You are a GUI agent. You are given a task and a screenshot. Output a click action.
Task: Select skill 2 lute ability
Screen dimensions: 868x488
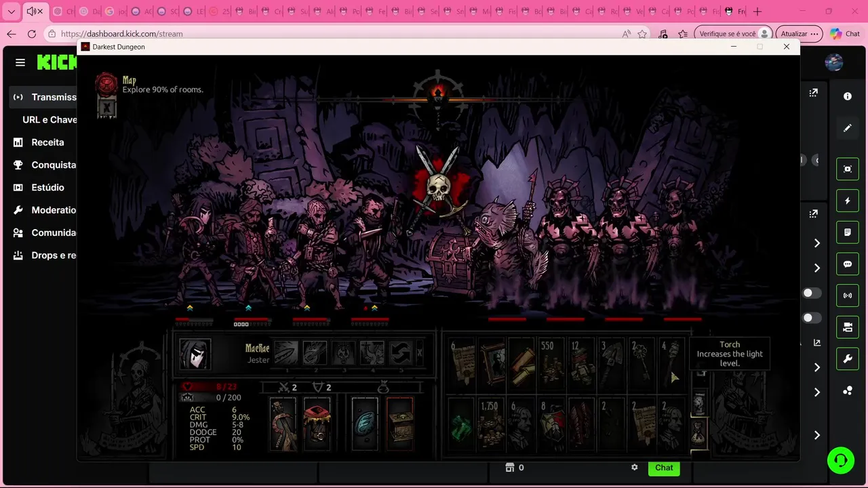click(315, 353)
